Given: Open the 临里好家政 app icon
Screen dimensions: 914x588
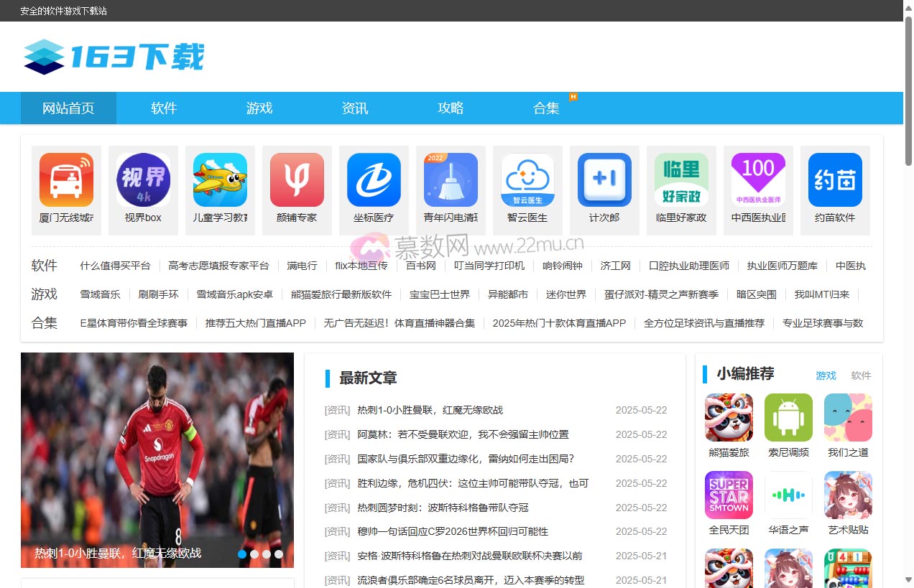Looking at the screenshot, I should (x=681, y=180).
